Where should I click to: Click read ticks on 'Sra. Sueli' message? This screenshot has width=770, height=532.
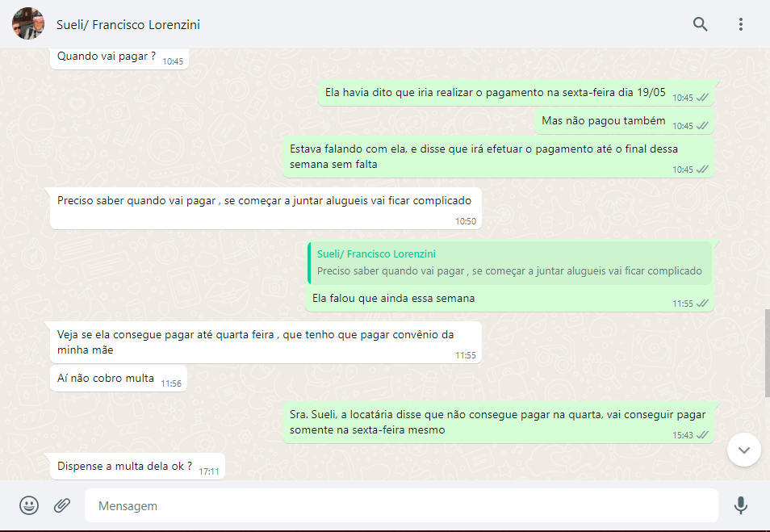(702, 434)
